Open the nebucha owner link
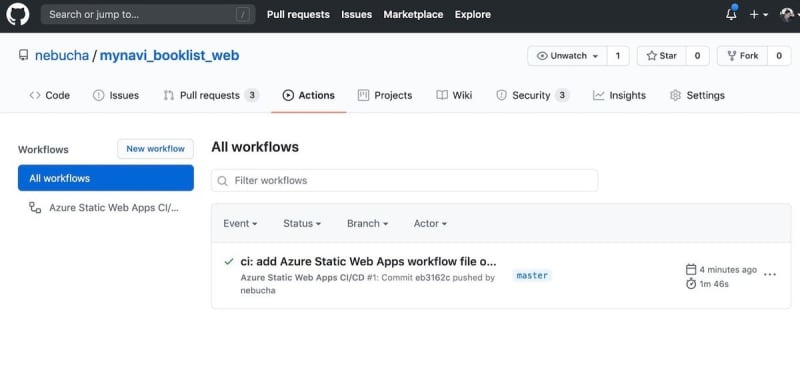Image resolution: width=800 pixels, height=365 pixels. (62, 55)
